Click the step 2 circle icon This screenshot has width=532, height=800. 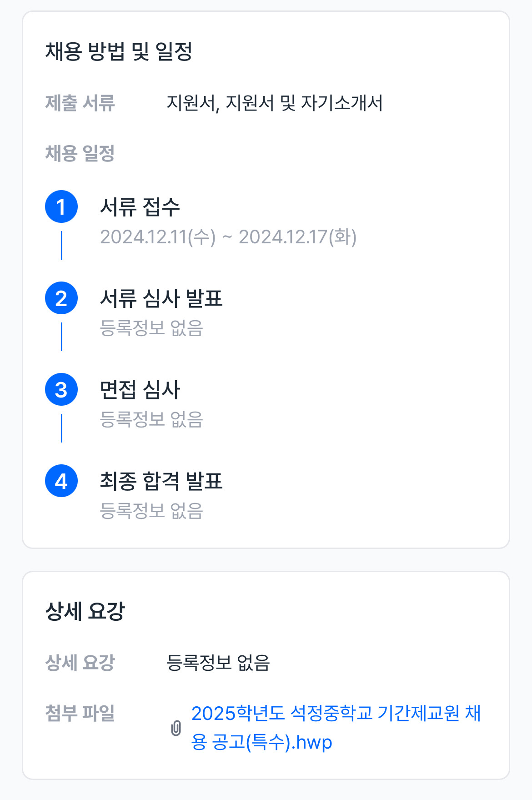61,298
